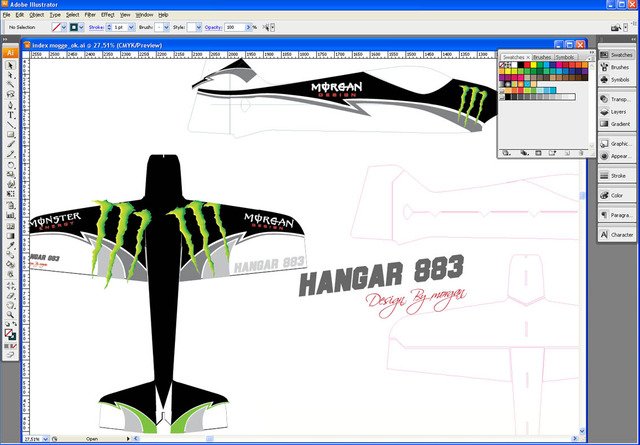
Task: Click the Opacity value field
Action: pos(235,27)
